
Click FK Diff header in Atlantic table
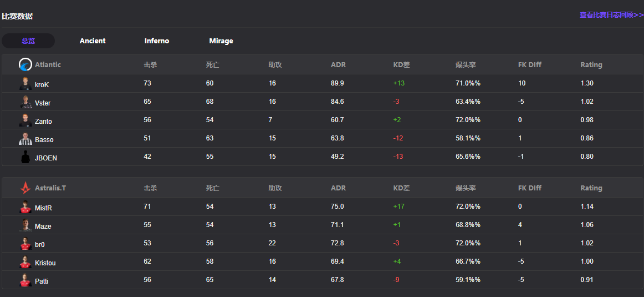coord(530,64)
